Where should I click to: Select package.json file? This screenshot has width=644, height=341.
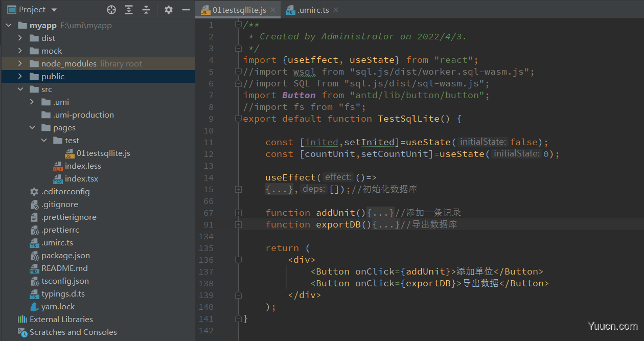(x=65, y=256)
